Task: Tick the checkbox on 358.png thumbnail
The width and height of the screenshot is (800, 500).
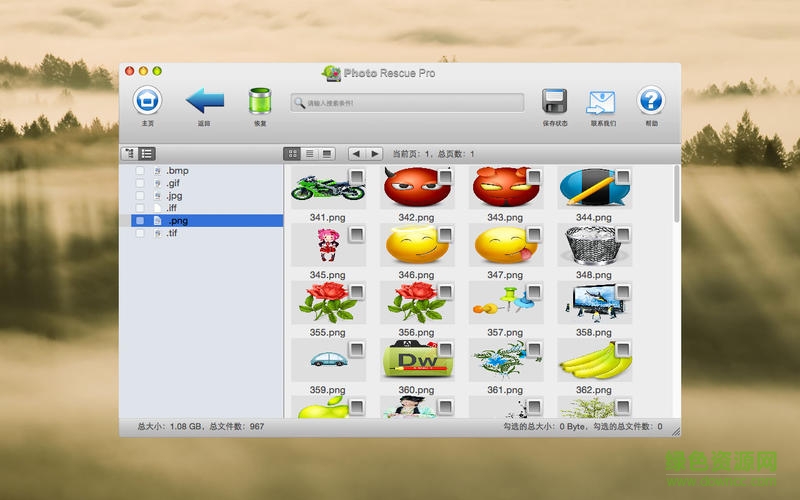Action: tap(623, 292)
